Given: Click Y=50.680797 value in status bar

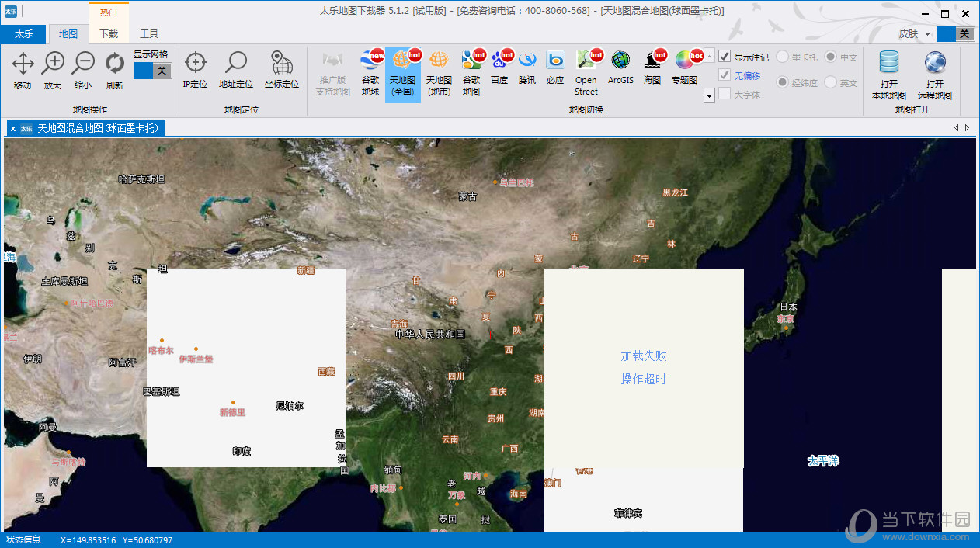Looking at the screenshot, I should pos(148,540).
